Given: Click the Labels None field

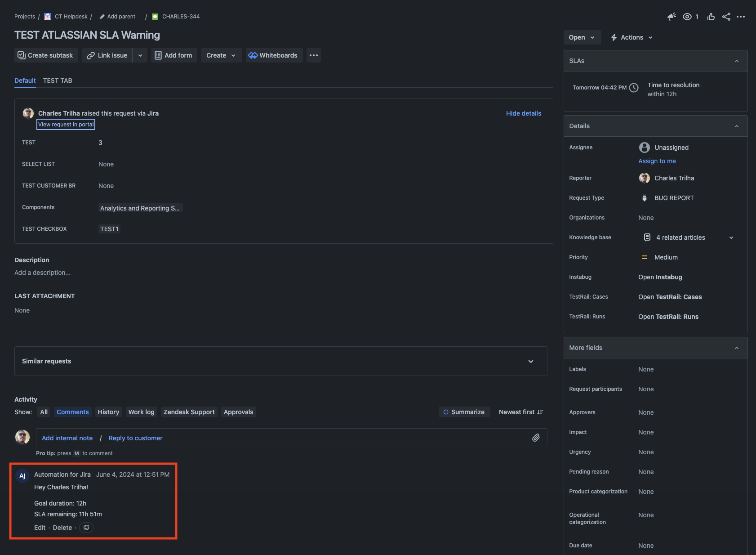Looking at the screenshot, I should (646, 369).
